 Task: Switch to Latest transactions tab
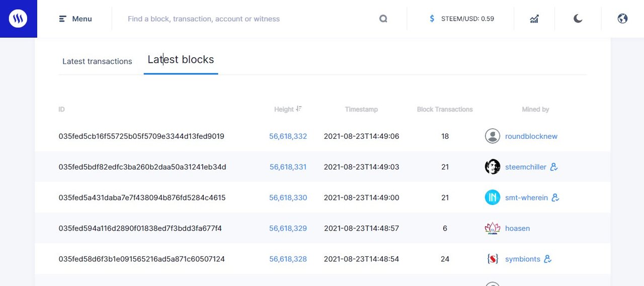[x=97, y=61]
